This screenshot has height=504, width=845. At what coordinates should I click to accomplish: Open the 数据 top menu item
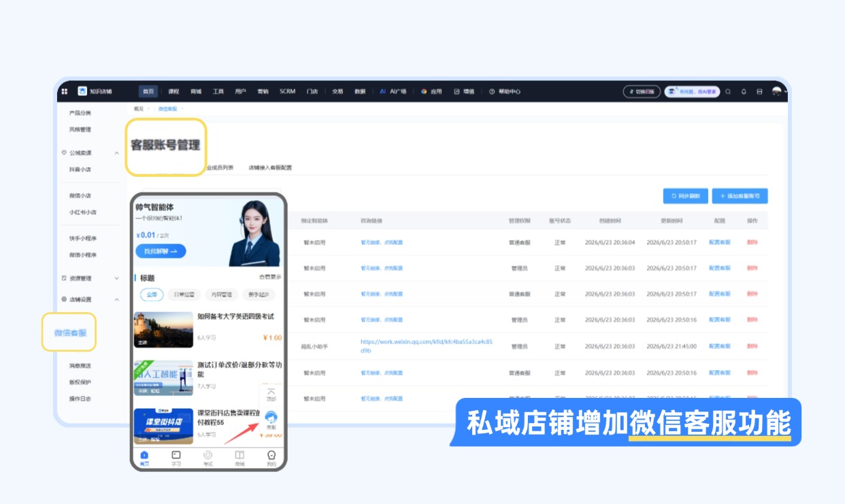click(x=360, y=91)
